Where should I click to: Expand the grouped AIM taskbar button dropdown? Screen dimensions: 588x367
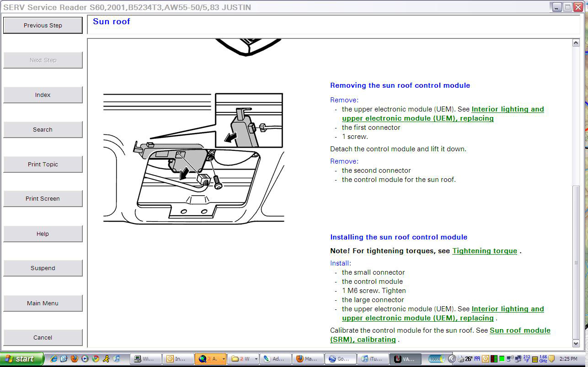[223, 359]
